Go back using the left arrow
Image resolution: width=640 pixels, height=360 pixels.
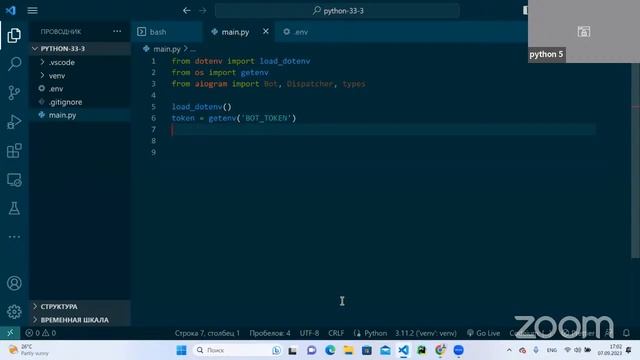187,11
